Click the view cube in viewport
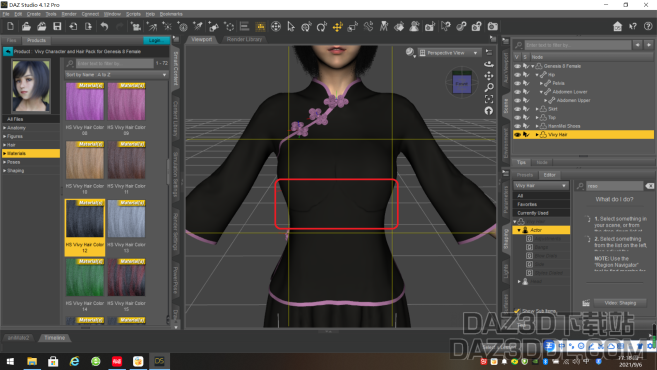The height and width of the screenshot is (370, 657). 461,83
